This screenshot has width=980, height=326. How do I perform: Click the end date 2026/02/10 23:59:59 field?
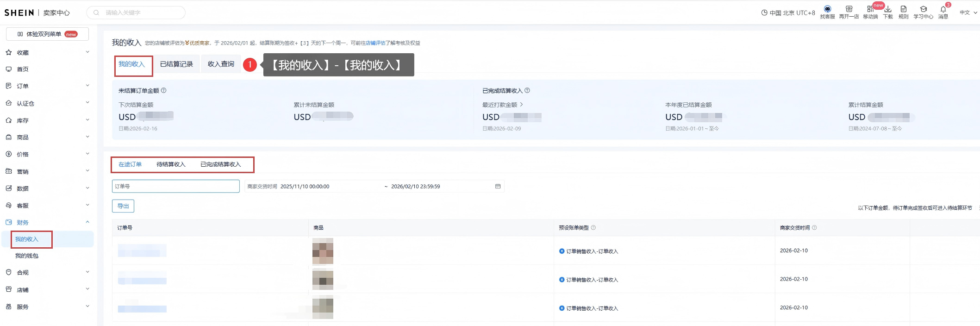[416, 187]
